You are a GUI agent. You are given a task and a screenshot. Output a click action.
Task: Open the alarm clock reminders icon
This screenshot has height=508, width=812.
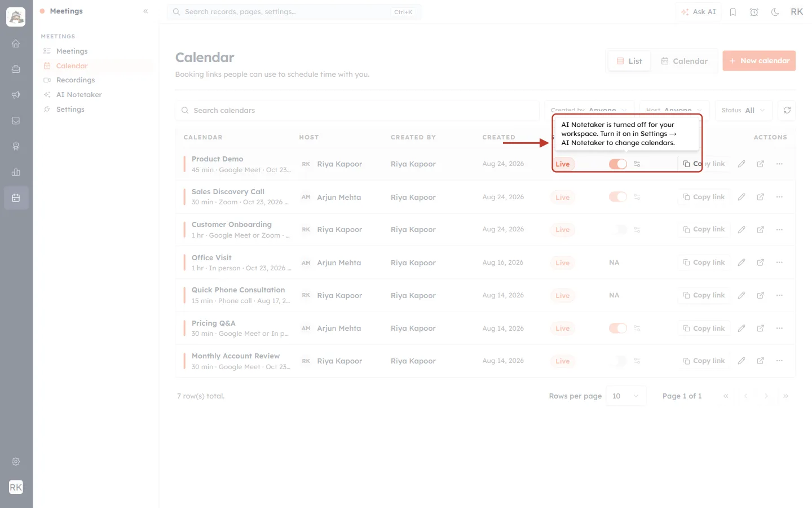point(754,12)
